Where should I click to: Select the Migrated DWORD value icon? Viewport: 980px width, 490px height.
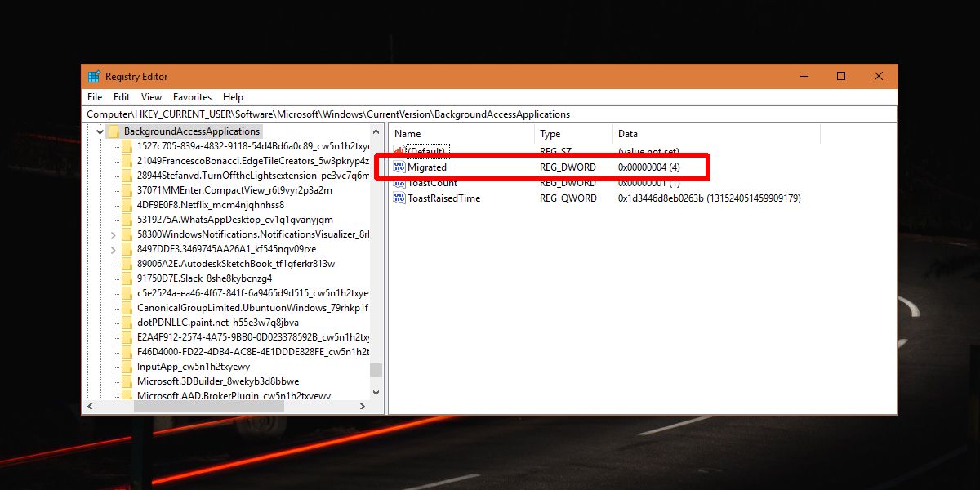pos(399,167)
